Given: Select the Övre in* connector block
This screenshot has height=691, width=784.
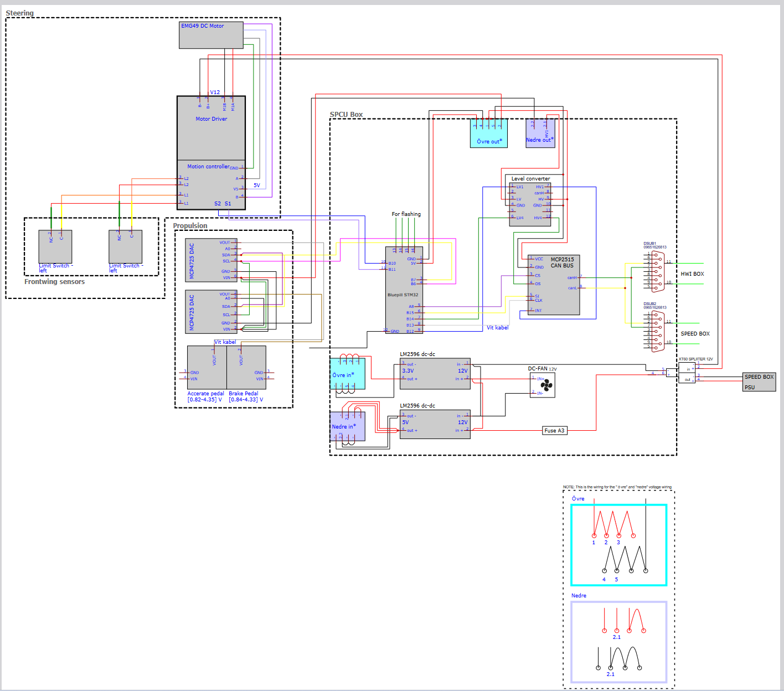Looking at the screenshot, I should click(348, 374).
